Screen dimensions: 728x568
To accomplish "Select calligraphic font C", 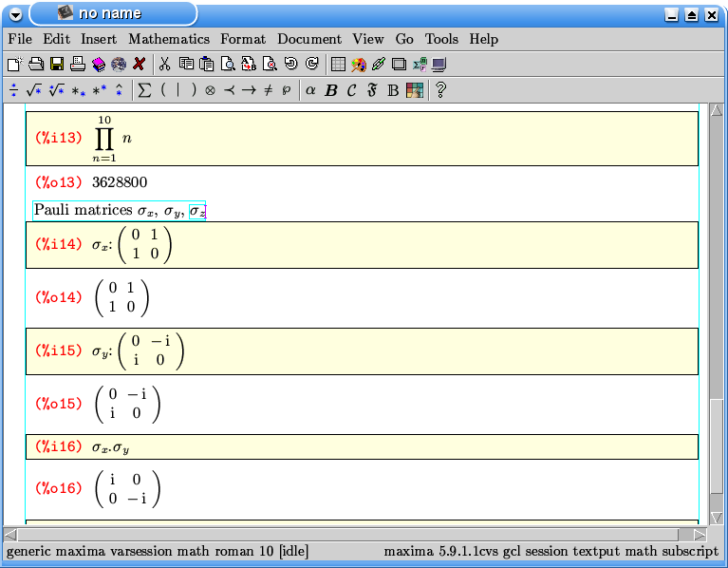I will pyautogui.click(x=351, y=90).
